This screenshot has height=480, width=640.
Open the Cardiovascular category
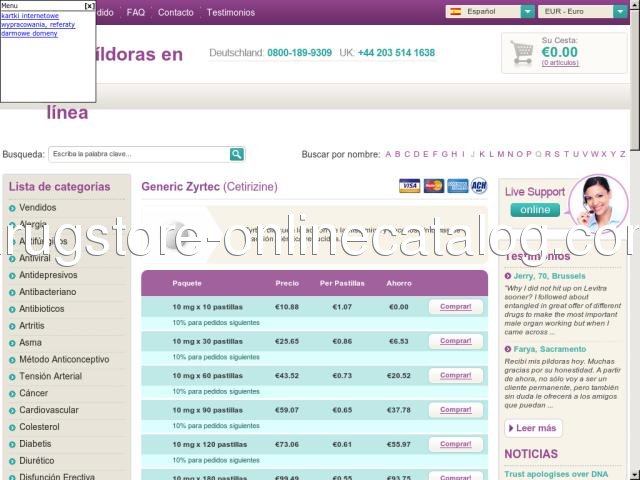coord(49,410)
